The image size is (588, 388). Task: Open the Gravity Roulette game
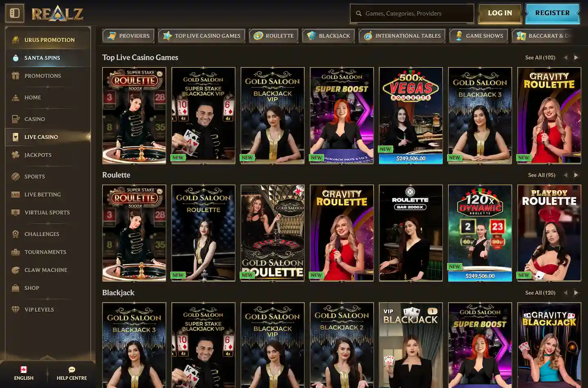(x=341, y=233)
